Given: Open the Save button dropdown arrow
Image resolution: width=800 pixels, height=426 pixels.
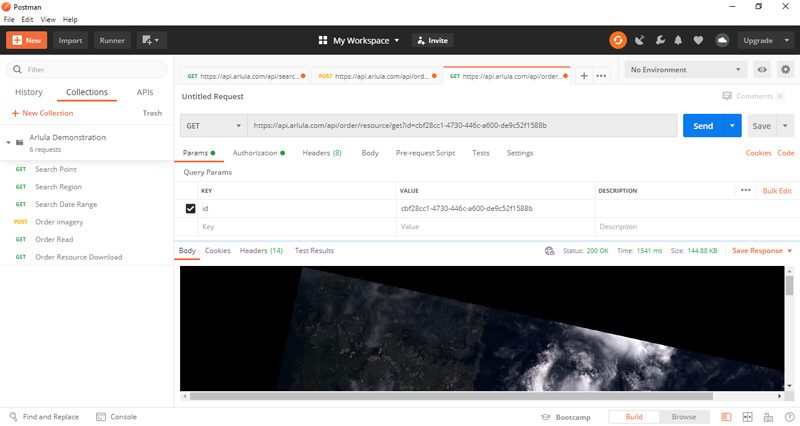Looking at the screenshot, I should tap(785, 126).
